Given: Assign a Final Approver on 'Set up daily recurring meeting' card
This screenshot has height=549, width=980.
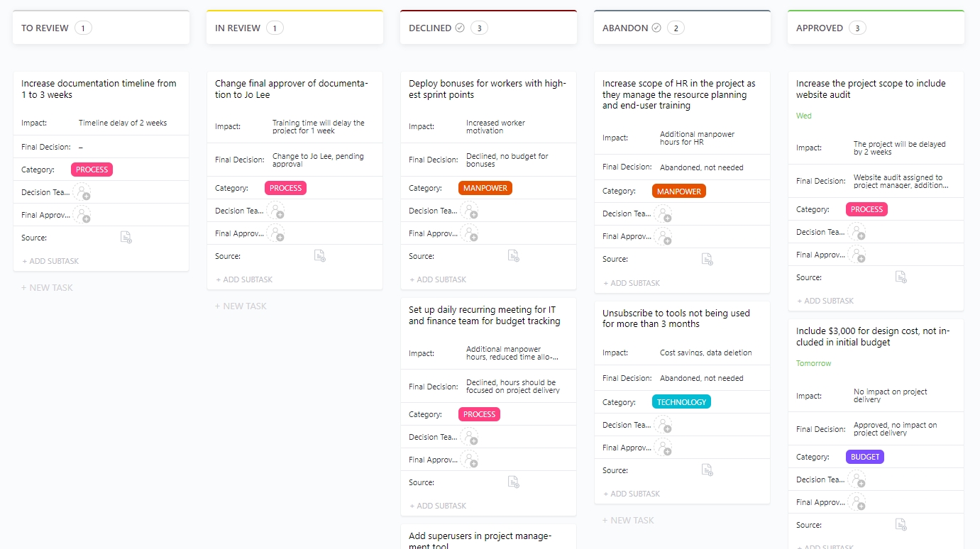Looking at the screenshot, I should pyautogui.click(x=471, y=460).
